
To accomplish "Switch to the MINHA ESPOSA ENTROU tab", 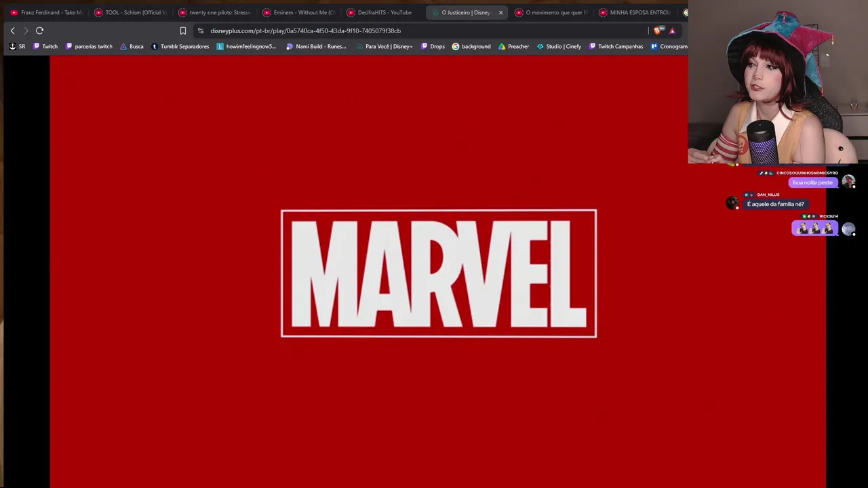I will pyautogui.click(x=635, y=12).
